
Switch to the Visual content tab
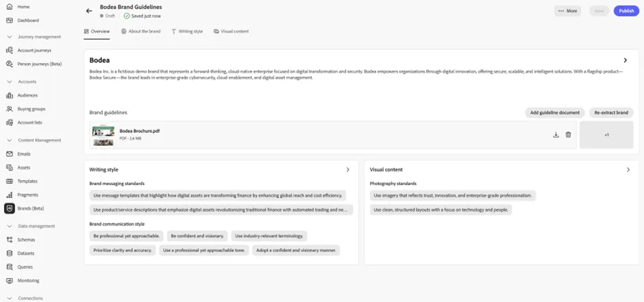[232, 32]
